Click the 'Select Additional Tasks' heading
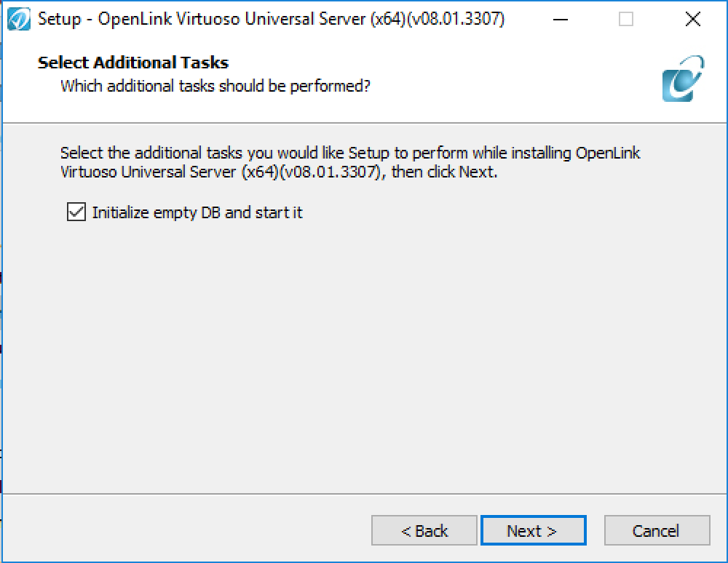Viewport: 728px width, 563px height. click(133, 63)
